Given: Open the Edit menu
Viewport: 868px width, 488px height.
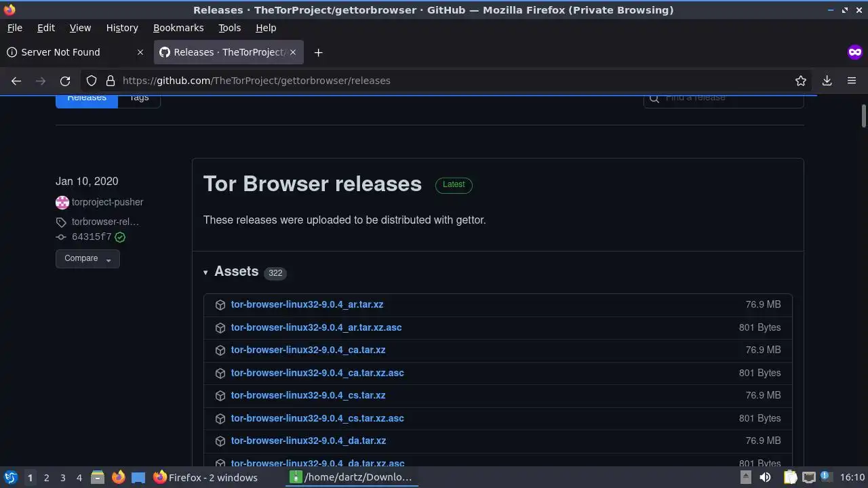Looking at the screenshot, I should [46, 28].
